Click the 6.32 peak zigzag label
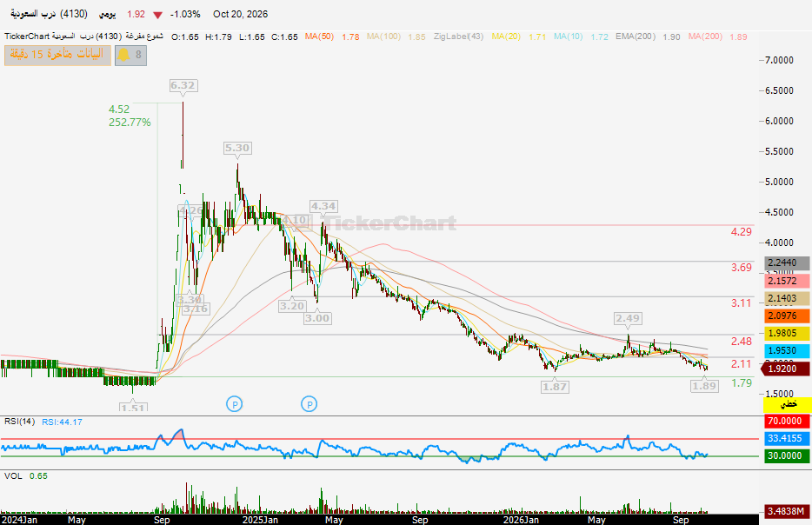The width and height of the screenshot is (812, 525). click(x=183, y=85)
